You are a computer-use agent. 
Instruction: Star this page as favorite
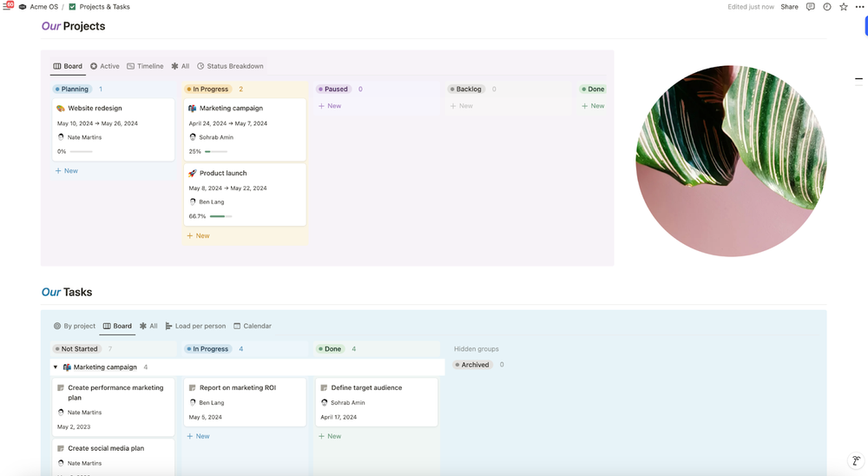tap(843, 7)
